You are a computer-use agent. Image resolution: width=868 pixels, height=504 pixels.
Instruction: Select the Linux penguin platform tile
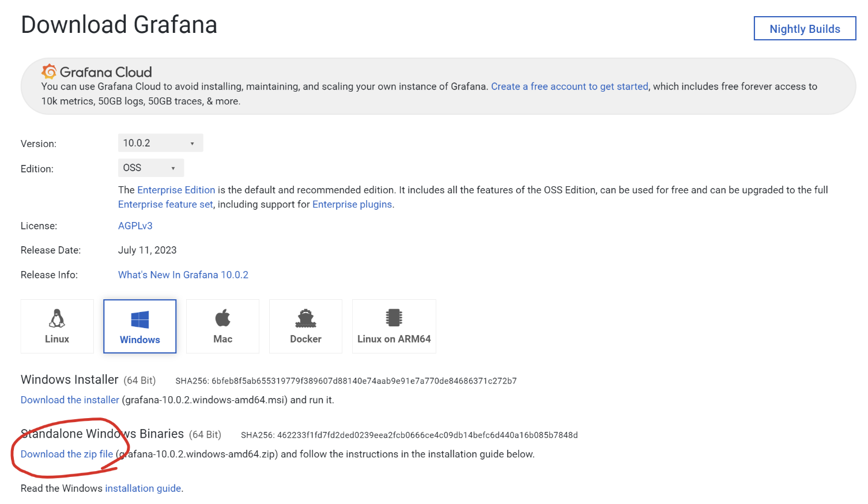pyautogui.click(x=57, y=326)
